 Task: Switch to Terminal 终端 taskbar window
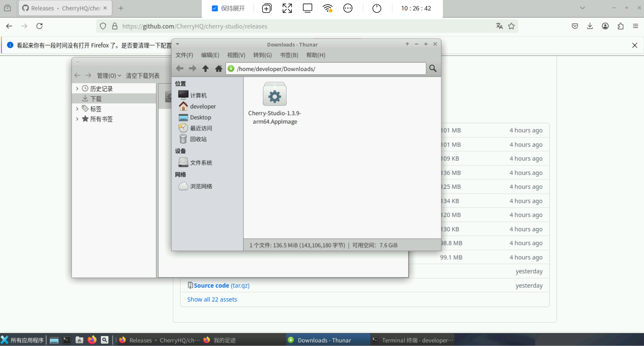tap(412, 340)
